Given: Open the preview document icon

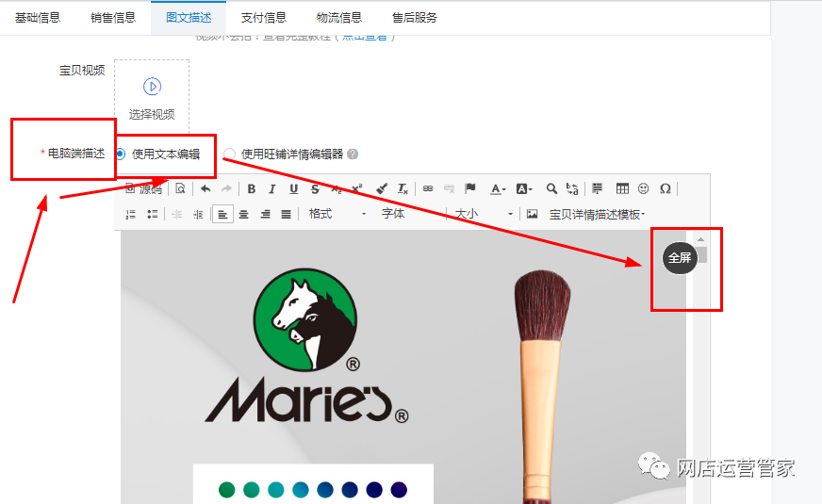Looking at the screenshot, I should coord(180,188).
